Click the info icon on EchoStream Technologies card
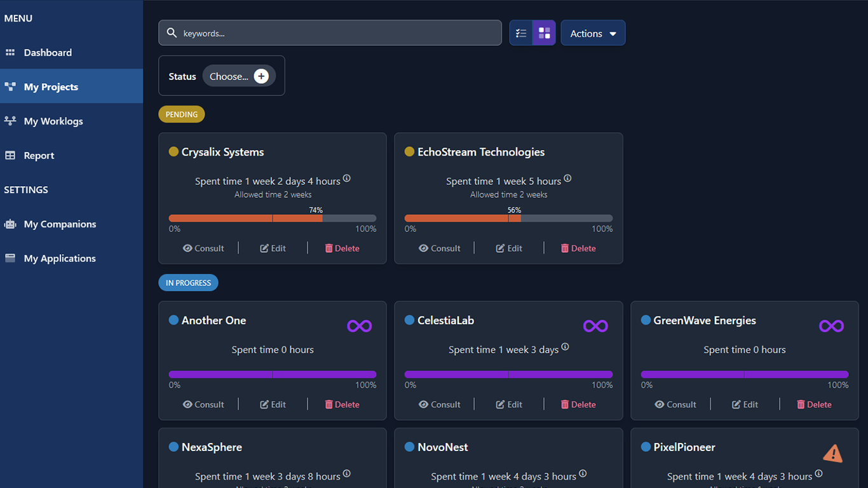Viewport: 868px width, 488px height. click(567, 178)
